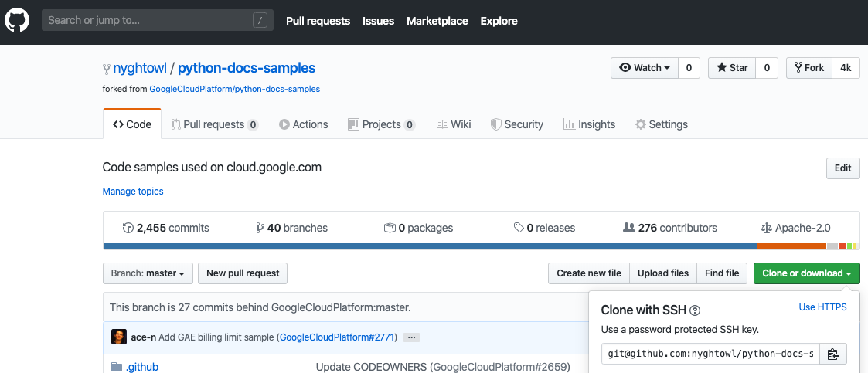Fork the repository

[808, 68]
